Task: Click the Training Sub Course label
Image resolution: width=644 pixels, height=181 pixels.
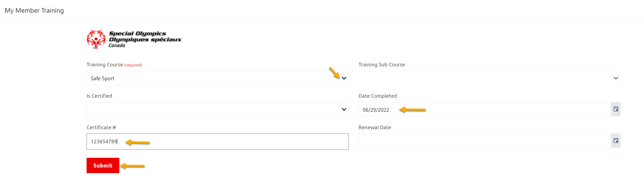Action: [382, 65]
